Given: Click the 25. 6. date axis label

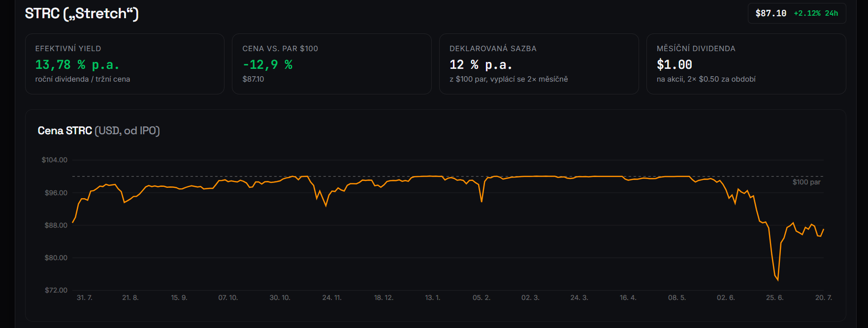Looking at the screenshot, I should pyautogui.click(x=774, y=298).
